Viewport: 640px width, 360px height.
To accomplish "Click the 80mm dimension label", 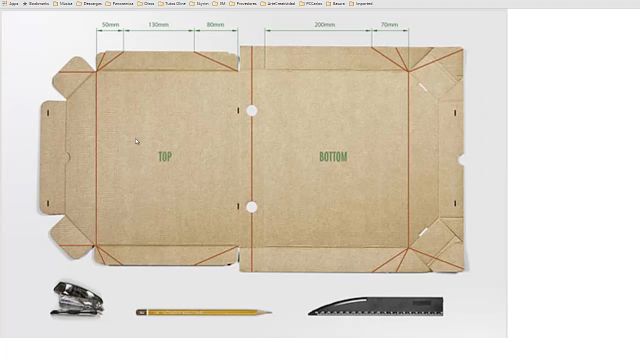I will (216, 24).
